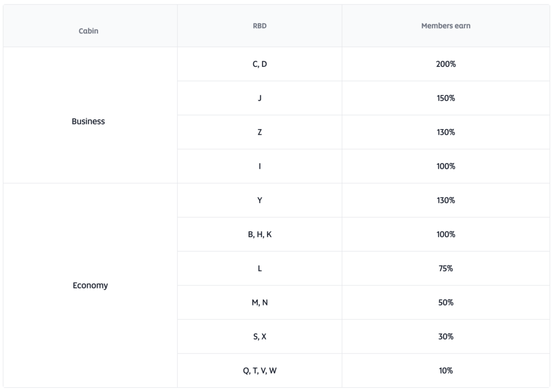Click the Members earn column header
553x392 pixels.
pos(446,26)
